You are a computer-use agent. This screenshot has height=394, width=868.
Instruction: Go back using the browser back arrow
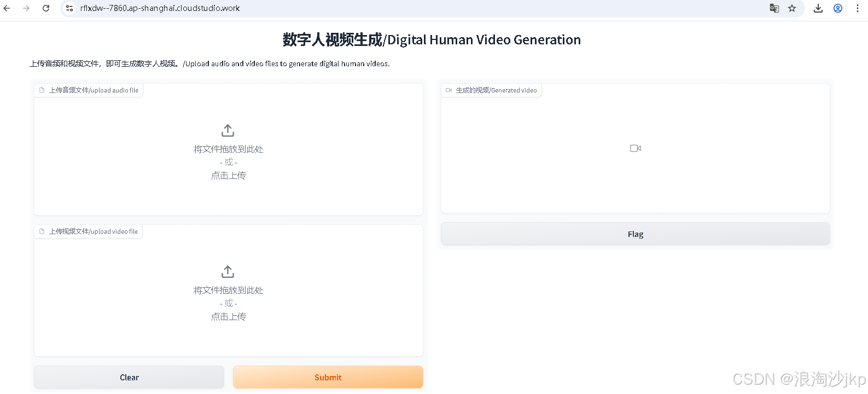coord(7,8)
